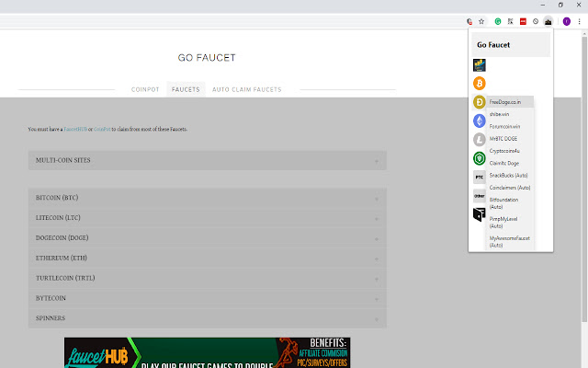Expand the Ethereum (ETH) section
The image size is (588, 368).
(207, 258)
